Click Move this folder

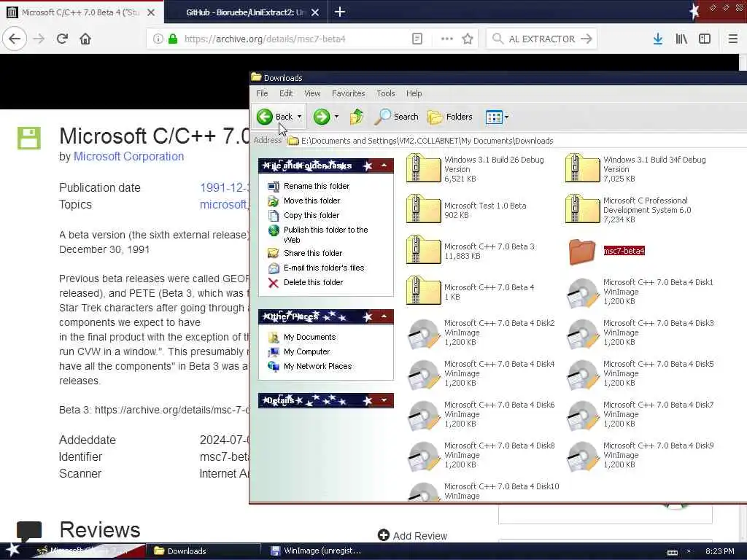click(311, 201)
